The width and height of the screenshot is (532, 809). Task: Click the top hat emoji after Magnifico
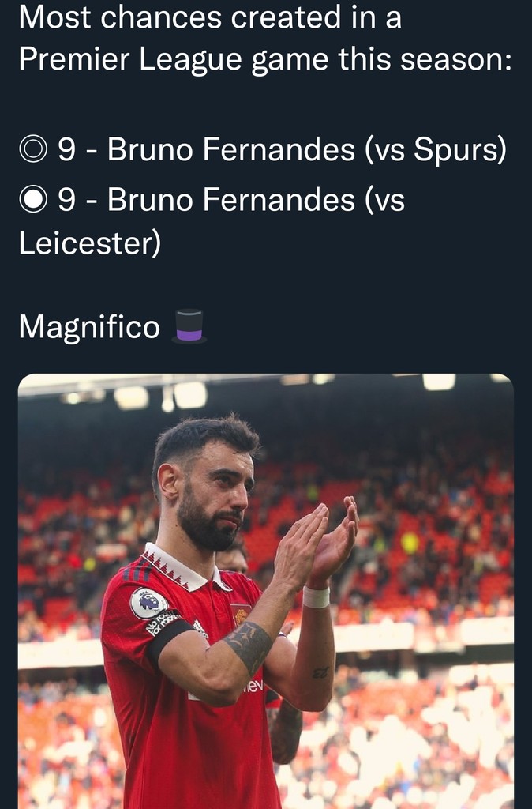[189, 326]
